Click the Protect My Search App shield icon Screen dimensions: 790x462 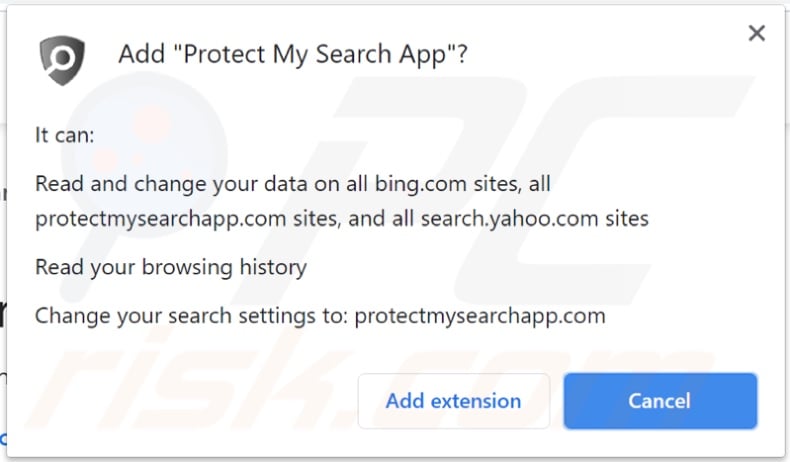[62, 59]
